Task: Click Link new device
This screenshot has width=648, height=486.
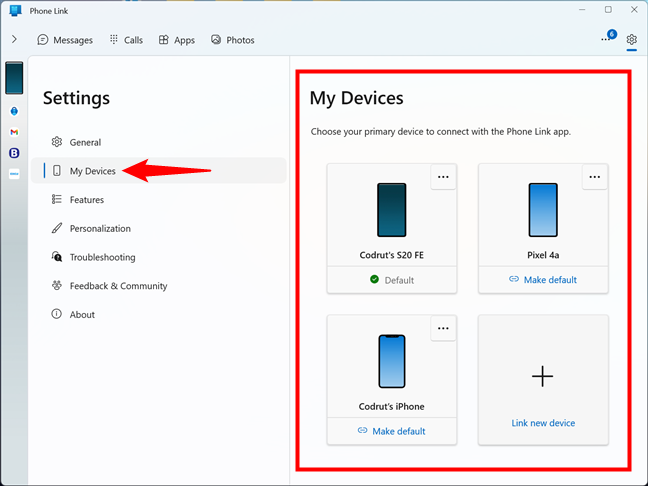Action: pos(543,423)
